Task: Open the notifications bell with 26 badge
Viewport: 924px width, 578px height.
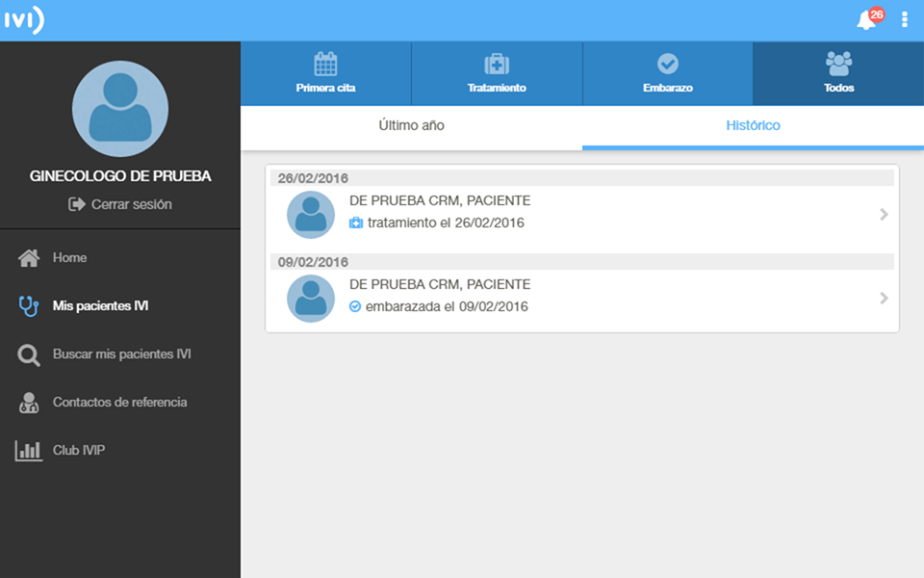Action: (870, 19)
